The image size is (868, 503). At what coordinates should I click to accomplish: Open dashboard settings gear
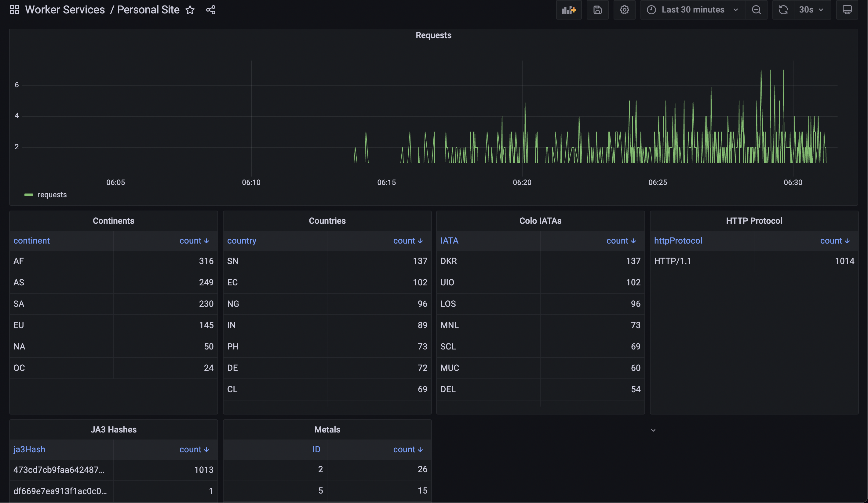pos(625,10)
